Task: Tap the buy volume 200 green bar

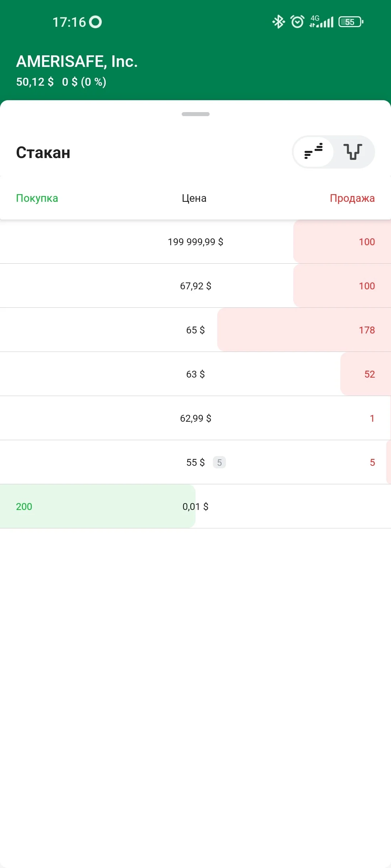Action: click(98, 506)
